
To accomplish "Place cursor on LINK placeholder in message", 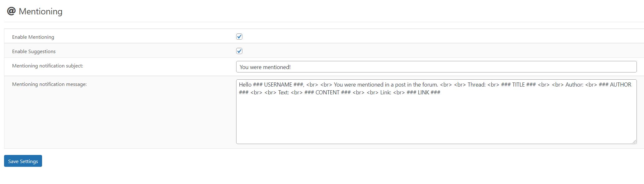I will click(423, 92).
